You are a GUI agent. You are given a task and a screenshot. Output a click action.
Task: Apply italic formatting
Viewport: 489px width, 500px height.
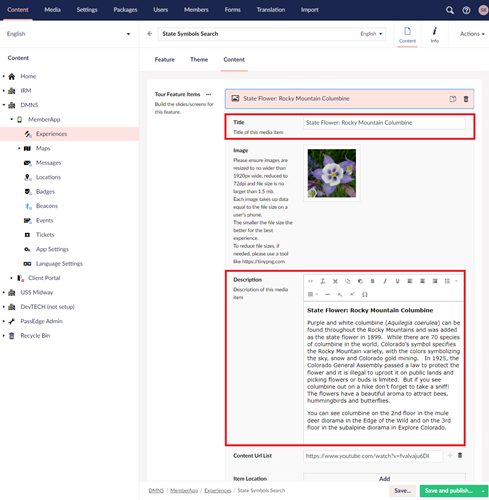385,281
